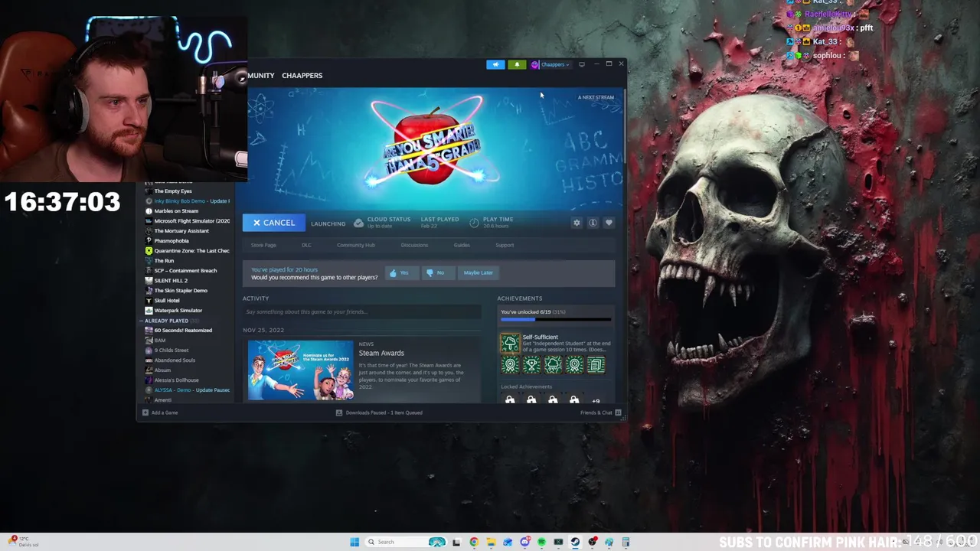Open Friends & Chat icon
The width and height of the screenshot is (980, 551).
618,412
